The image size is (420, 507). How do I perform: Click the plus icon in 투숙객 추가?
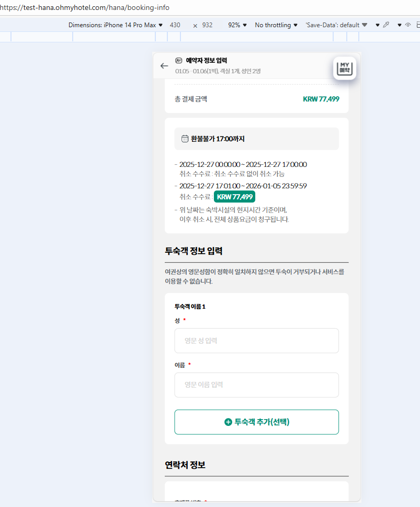(228, 422)
